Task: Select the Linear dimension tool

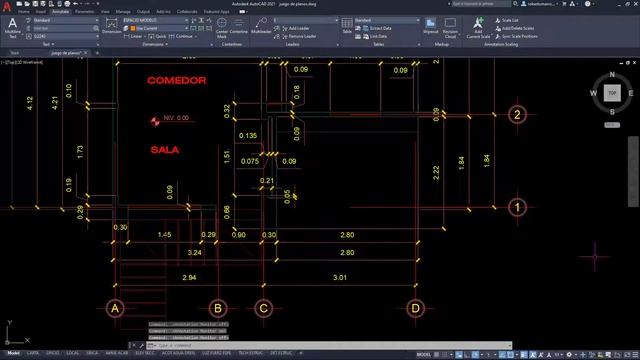Action: [133, 36]
